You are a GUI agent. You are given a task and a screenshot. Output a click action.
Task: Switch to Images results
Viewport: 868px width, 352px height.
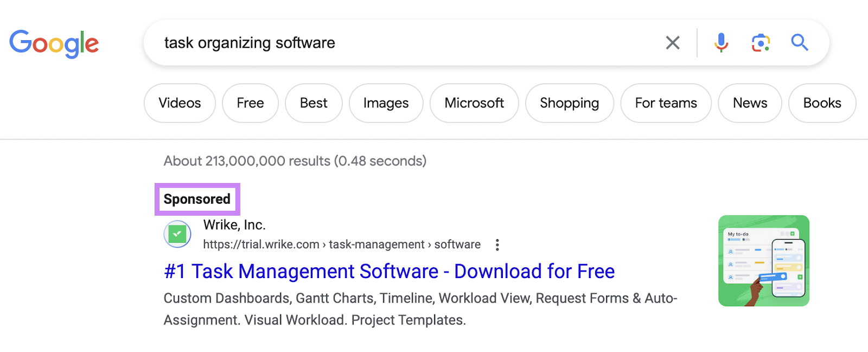(x=386, y=103)
